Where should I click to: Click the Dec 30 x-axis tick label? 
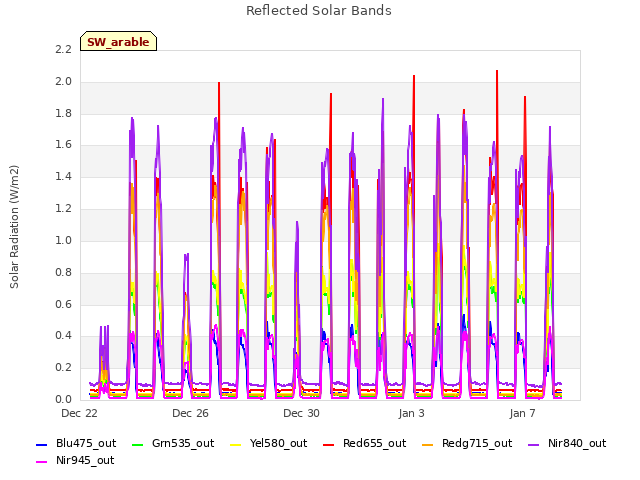302,413
